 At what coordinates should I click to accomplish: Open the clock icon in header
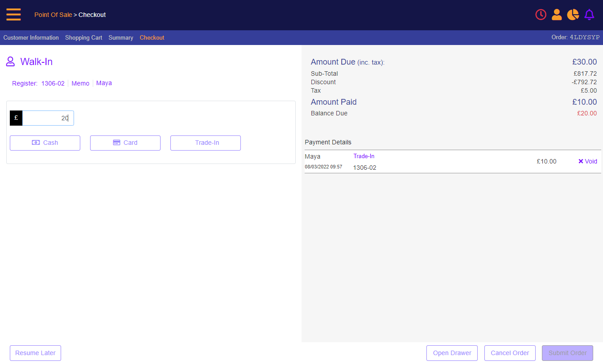click(541, 15)
